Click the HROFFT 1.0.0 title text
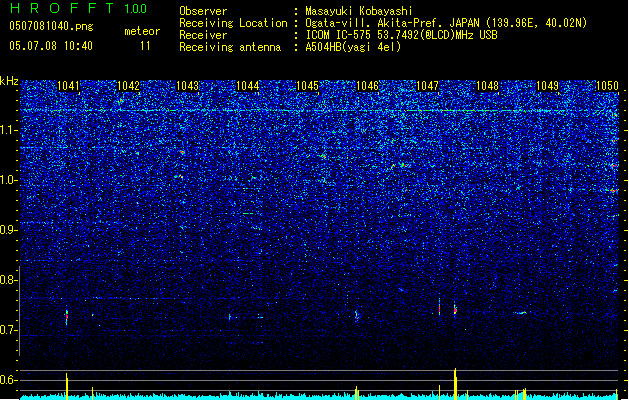Viewport: 629px width, 400px height. [x=79, y=8]
